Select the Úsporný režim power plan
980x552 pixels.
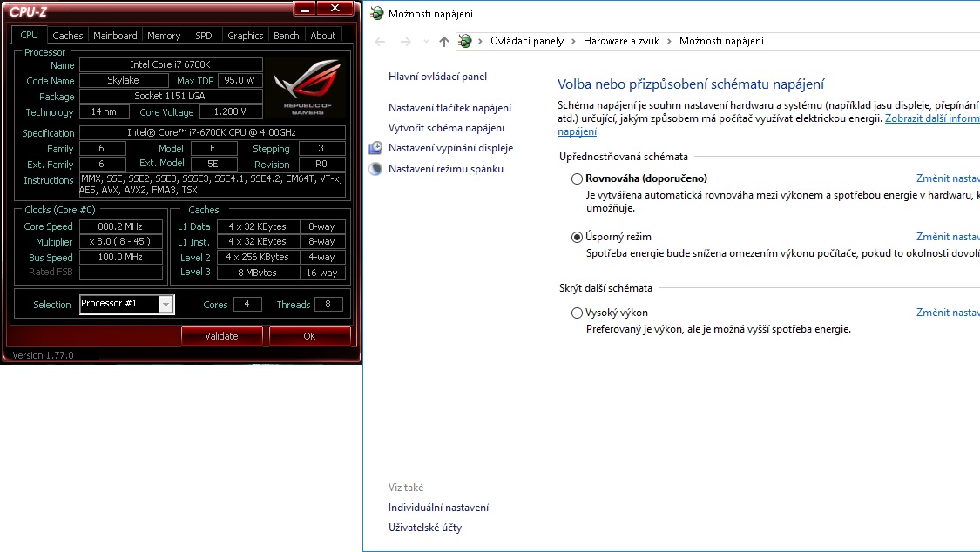pos(577,238)
